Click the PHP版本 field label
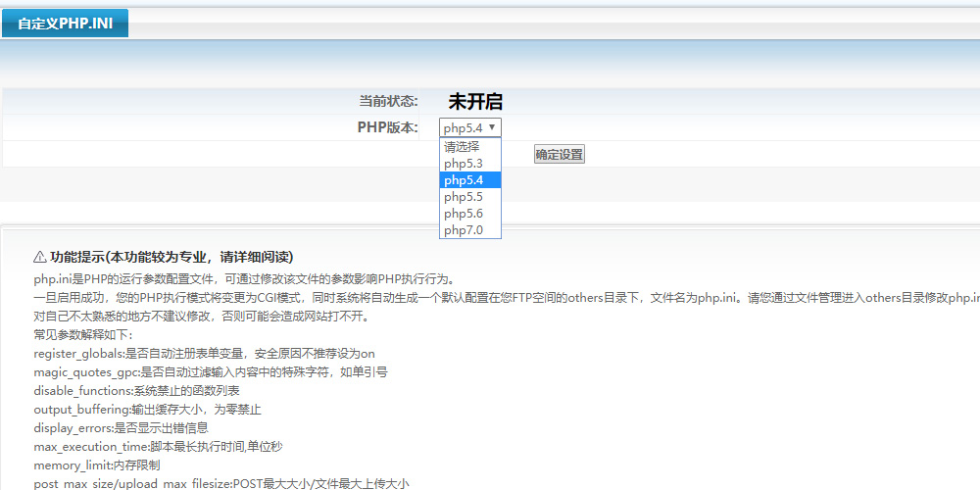The image size is (980, 490). pyautogui.click(x=388, y=127)
